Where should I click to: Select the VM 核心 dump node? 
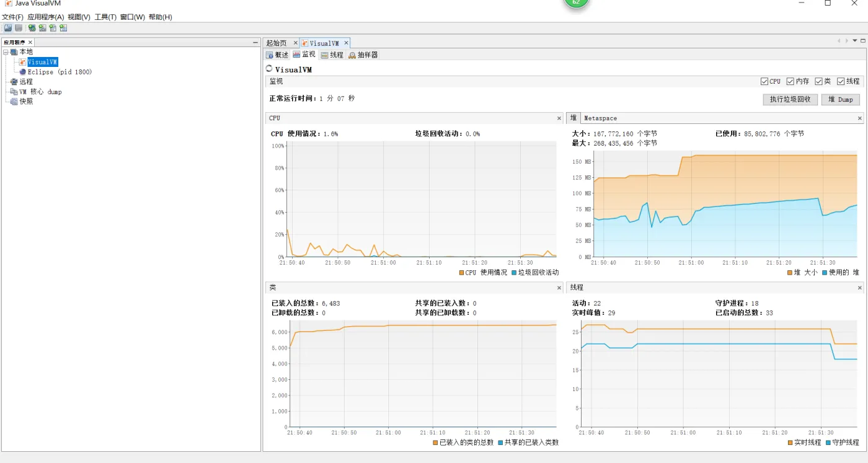(x=40, y=92)
